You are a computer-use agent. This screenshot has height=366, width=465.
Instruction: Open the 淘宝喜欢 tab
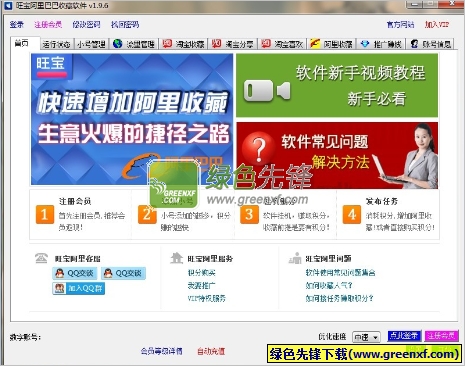coord(282,44)
